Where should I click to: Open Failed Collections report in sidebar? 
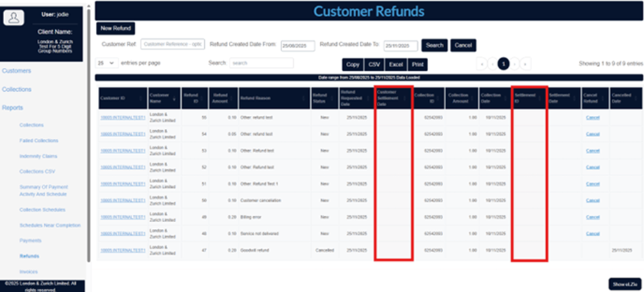click(38, 141)
